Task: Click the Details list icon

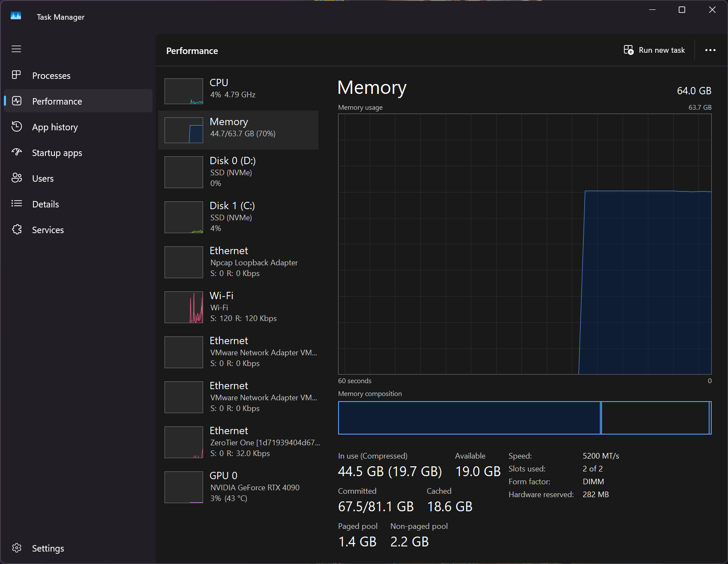Action: click(x=16, y=204)
